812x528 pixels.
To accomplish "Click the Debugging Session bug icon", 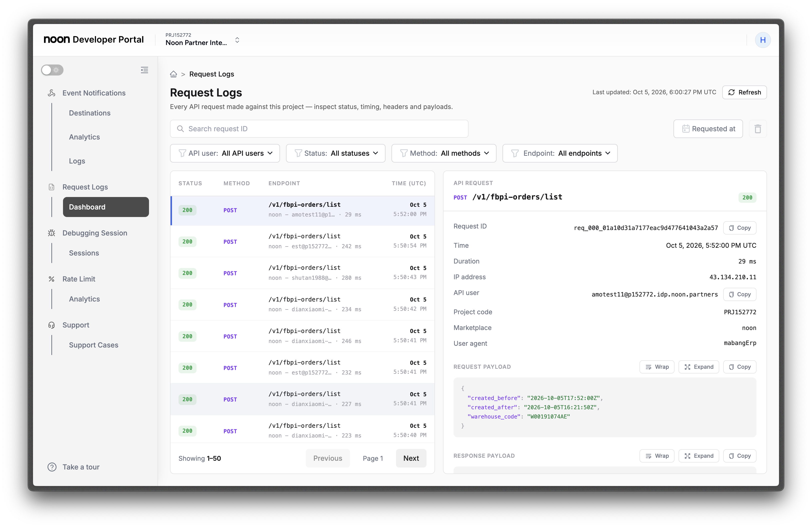I will pyautogui.click(x=51, y=233).
